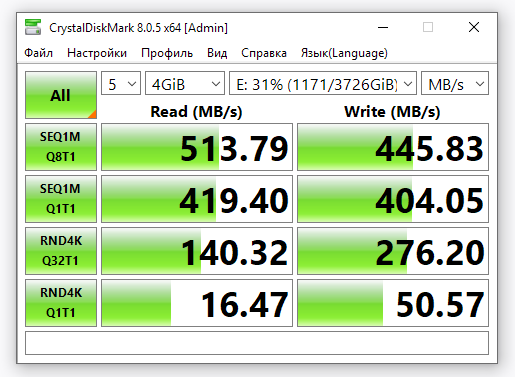Click the 419.40 read result
The height and width of the screenshot is (377, 515).
[x=197, y=199]
